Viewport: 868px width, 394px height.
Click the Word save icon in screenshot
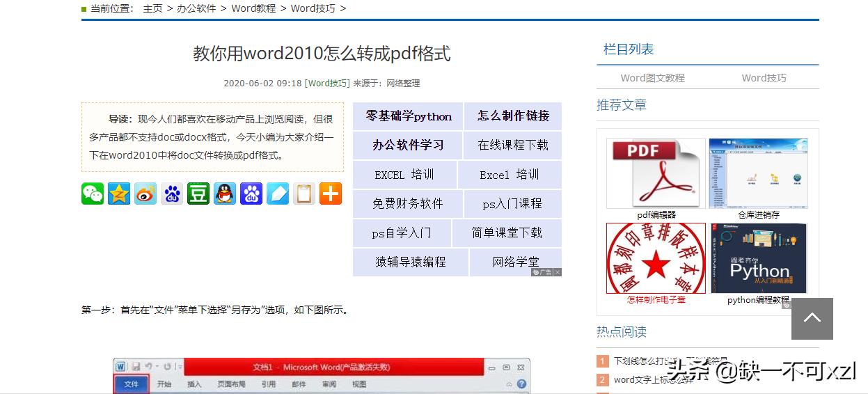[136, 366]
